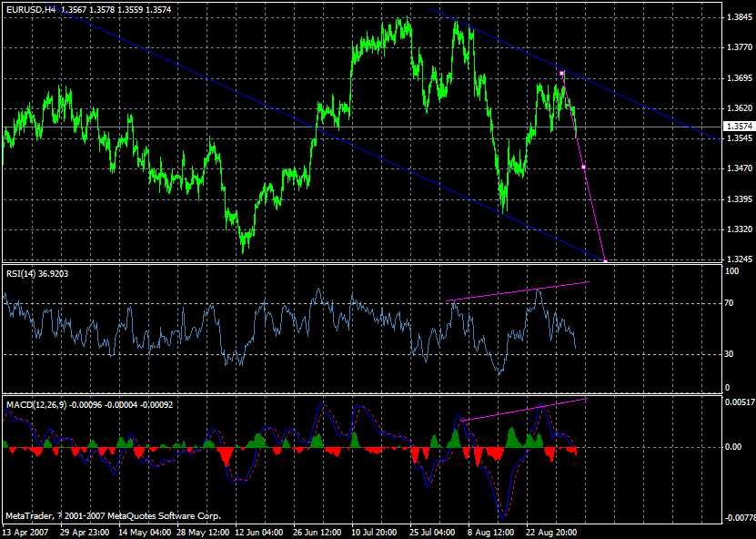This screenshot has height=539, width=756.
Task: Select the highlighted 1.3574 current price tag
Action: [x=740, y=127]
